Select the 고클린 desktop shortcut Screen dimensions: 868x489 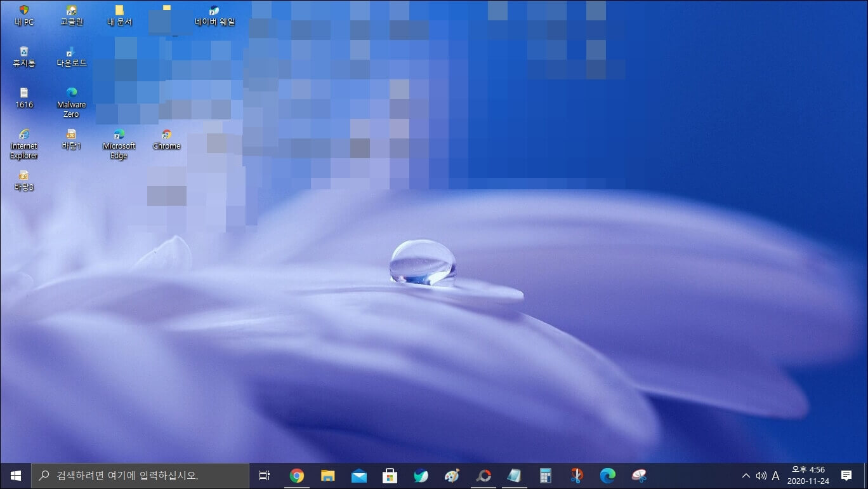(72, 16)
